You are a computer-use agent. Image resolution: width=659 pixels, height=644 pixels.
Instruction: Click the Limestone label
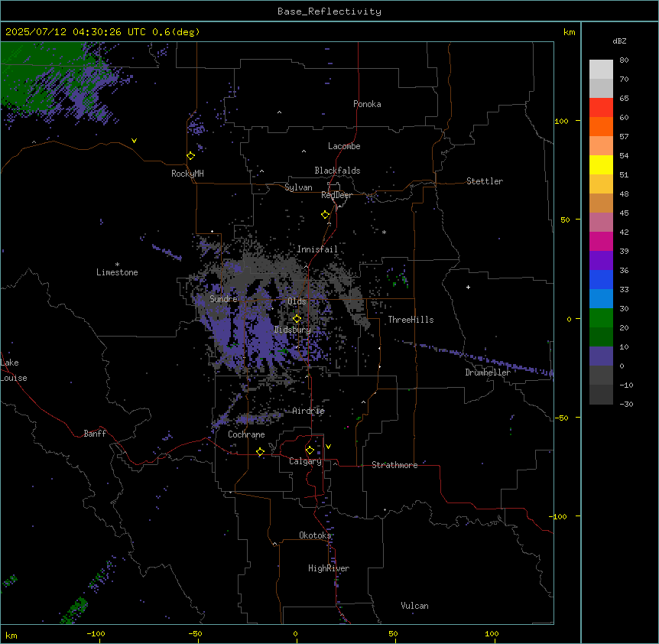pos(117,272)
